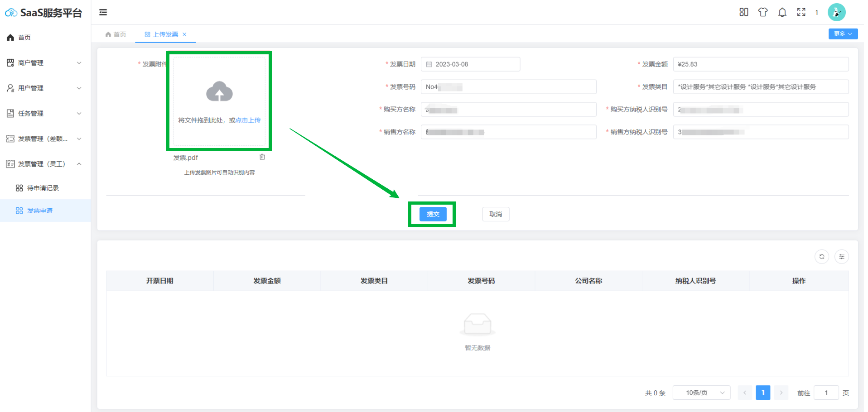Click the hamburger menu collapse icon

coord(103,12)
